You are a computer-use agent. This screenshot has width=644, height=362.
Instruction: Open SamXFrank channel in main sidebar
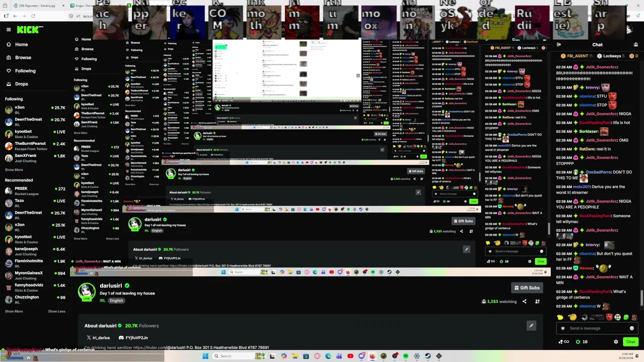(34, 158)
